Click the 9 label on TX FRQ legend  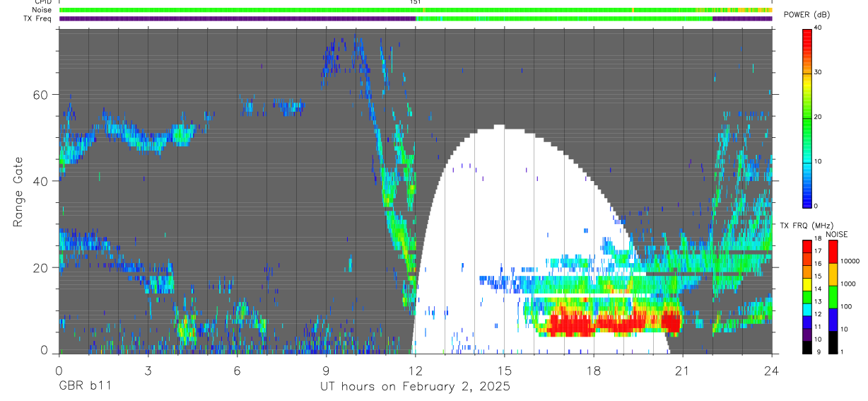pos(819,352)
